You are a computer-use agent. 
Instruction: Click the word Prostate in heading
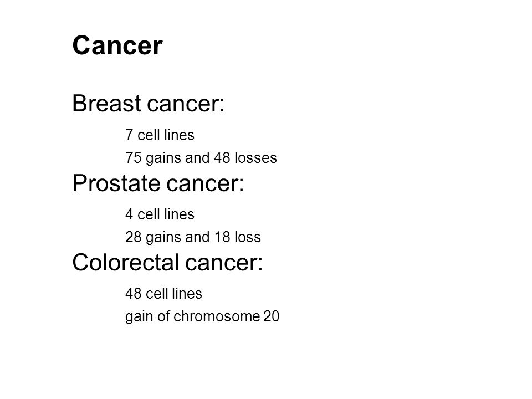(116, 183)
